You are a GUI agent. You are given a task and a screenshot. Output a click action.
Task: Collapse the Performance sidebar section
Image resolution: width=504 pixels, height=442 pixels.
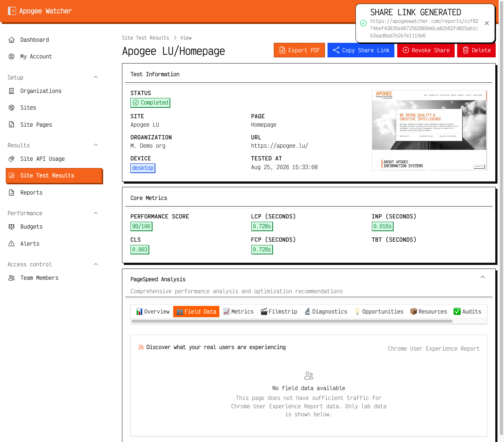(96, 213)
